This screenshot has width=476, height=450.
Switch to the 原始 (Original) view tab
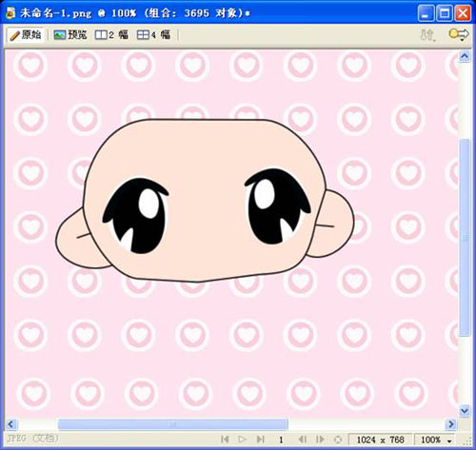click(x=26, y=34)
